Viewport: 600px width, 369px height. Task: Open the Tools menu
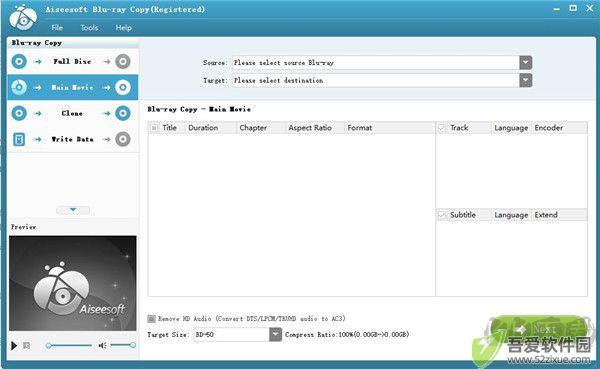pos(89,28)
